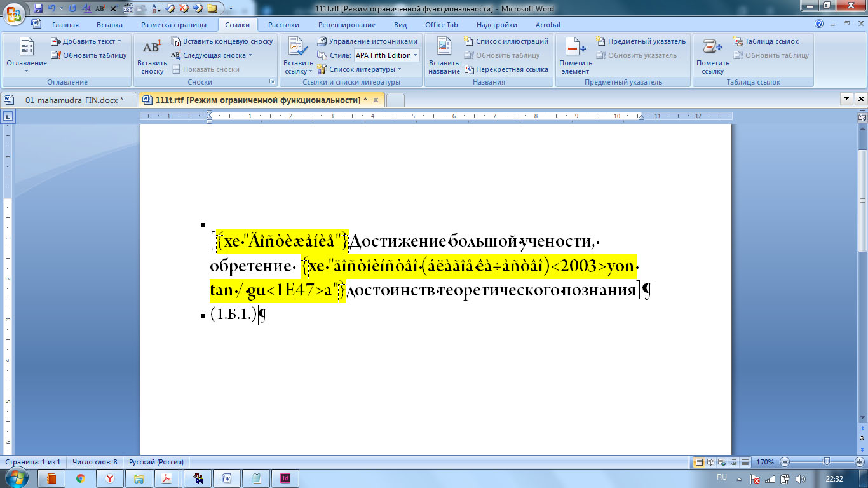Click the 170% zoom level

point(765,462)
